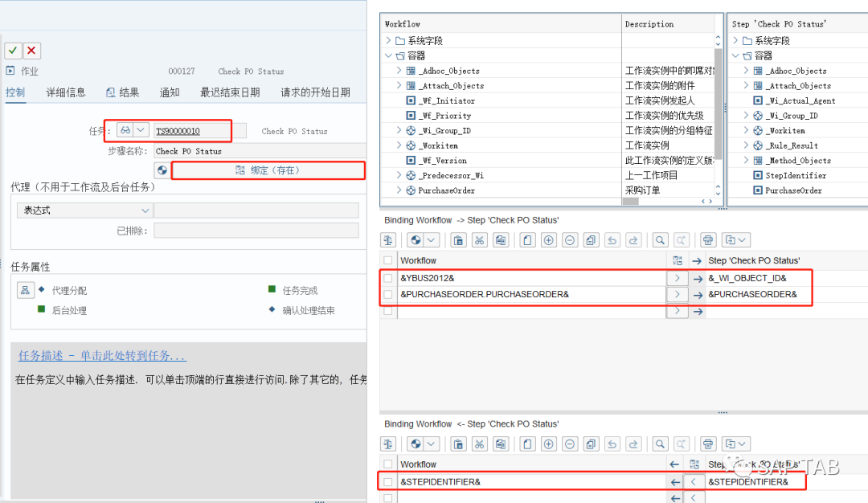The image size is (868, 503).
Task: Open the 最迟结束日期 tab
Action: coord(230,92)
